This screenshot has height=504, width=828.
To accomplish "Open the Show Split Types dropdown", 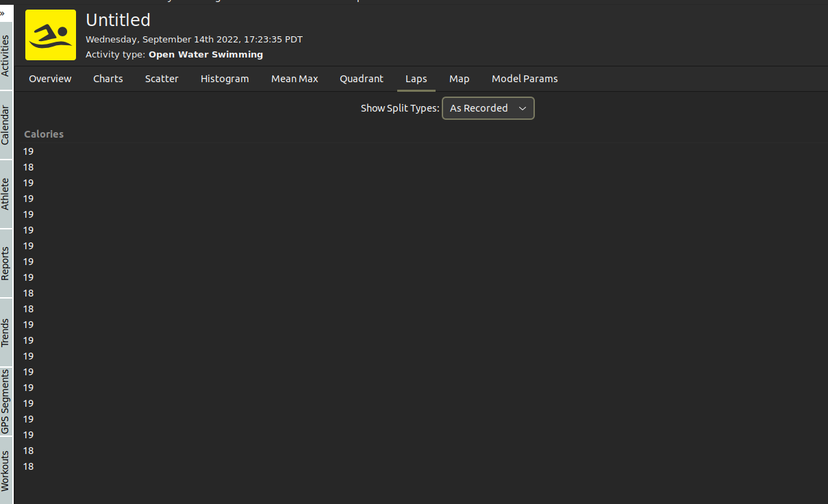I will point(488,108).
